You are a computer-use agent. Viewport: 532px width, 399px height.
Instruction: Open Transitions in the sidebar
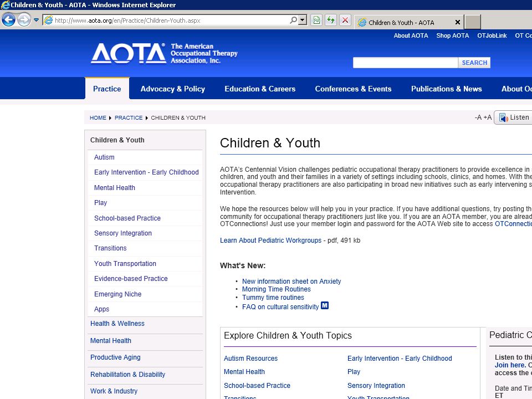[x=110, y=248]
